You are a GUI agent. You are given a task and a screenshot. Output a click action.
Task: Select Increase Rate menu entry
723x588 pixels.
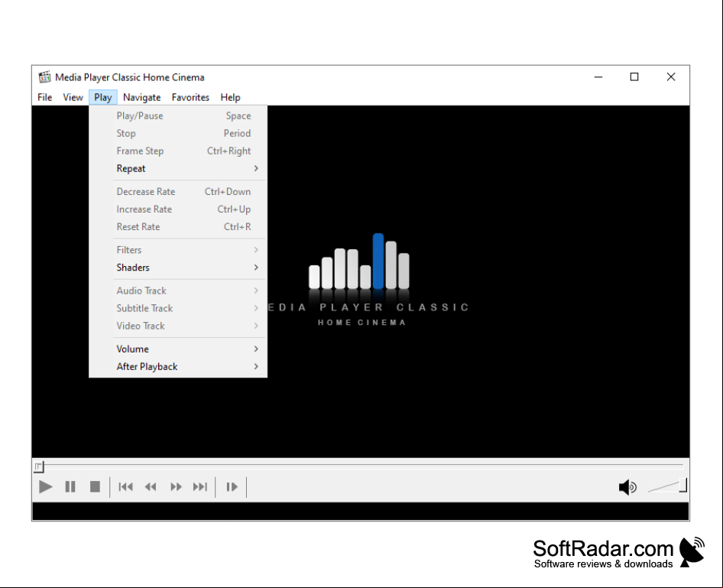[x=178, y=209]
